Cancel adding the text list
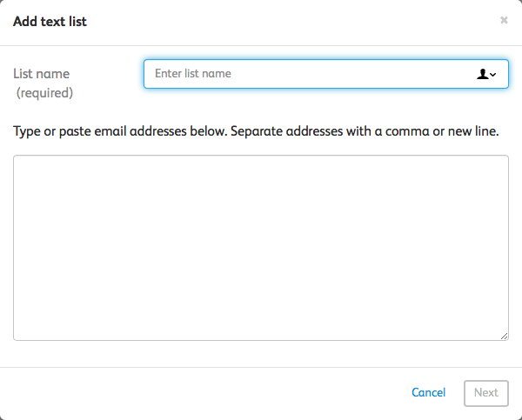 428,392
